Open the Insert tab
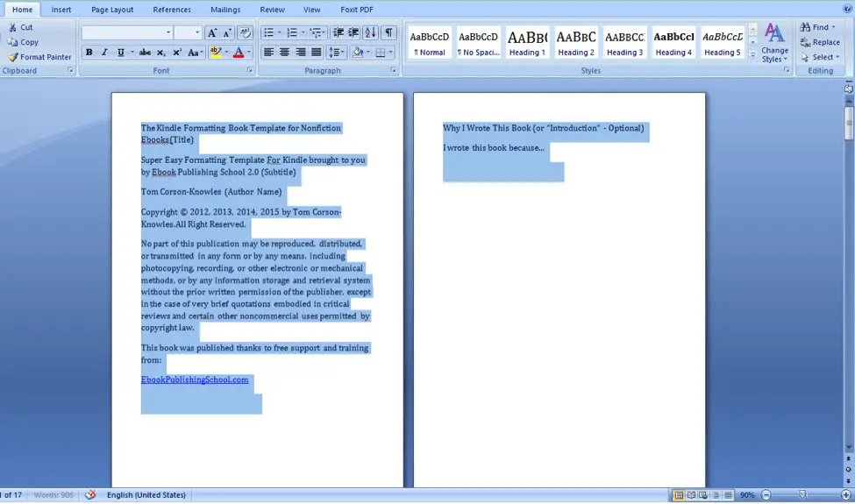Image resolution: width=855 pixels, height=504 pixels. (61, 10)
